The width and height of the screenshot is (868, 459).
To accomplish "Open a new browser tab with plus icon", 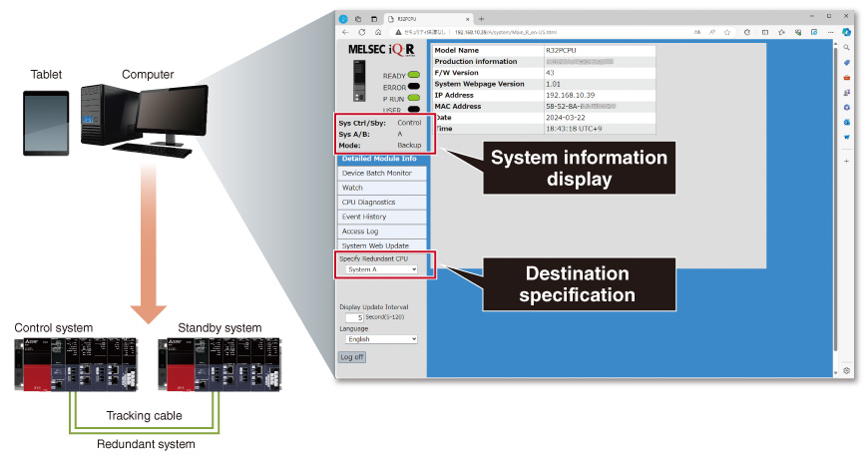I will 481,19.
